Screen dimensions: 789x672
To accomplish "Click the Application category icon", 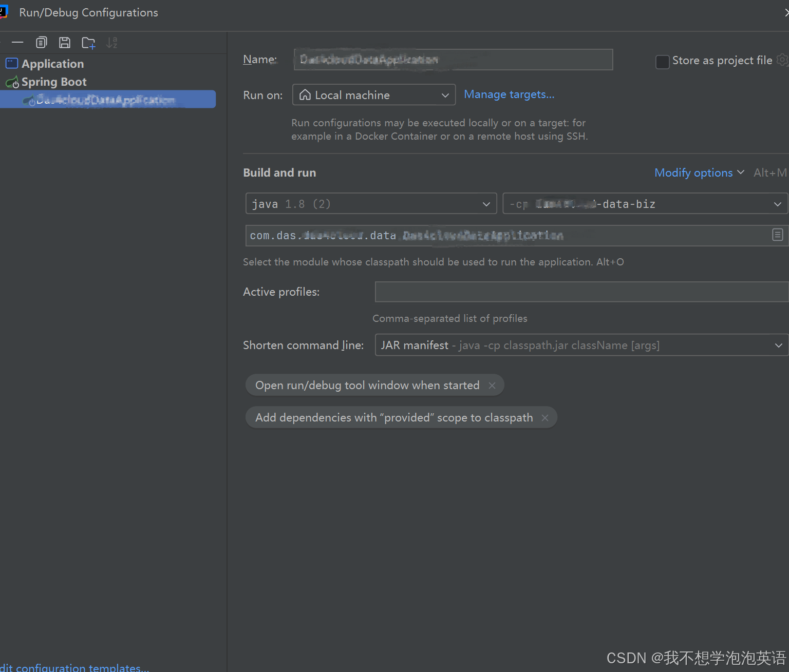I will 11,63.
